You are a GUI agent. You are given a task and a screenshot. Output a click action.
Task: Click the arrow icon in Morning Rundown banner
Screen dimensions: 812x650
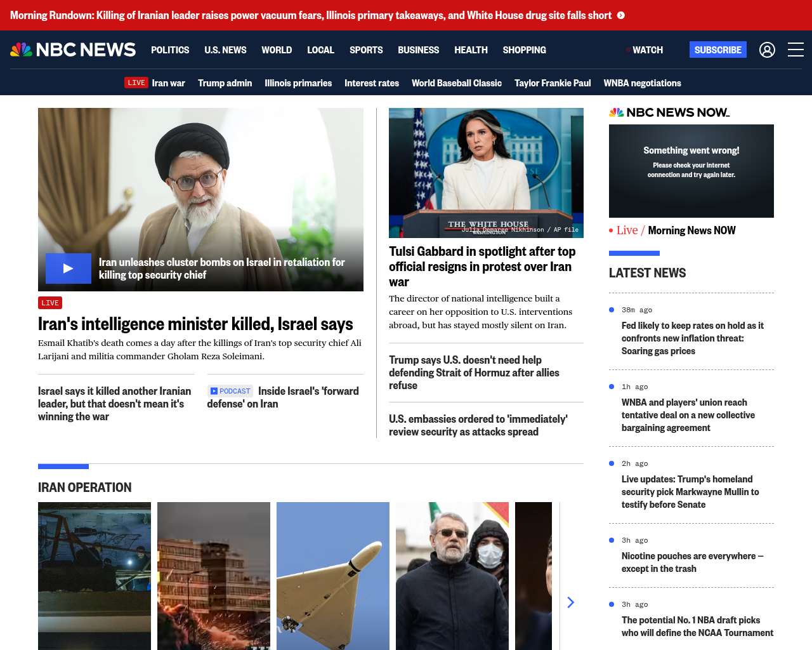pos(621,15)
